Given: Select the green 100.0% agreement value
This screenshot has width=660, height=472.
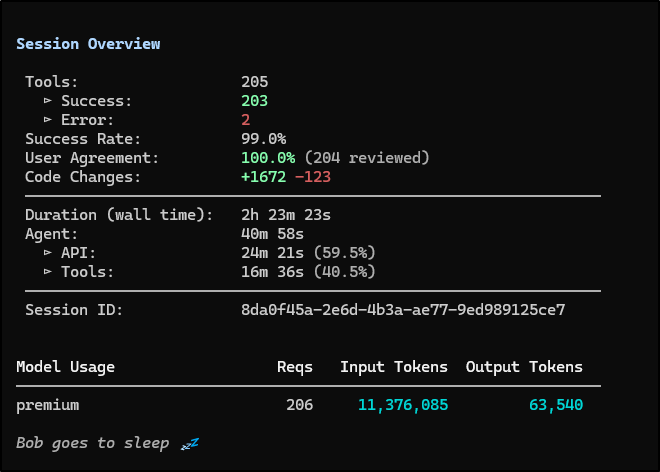Looking at the screenshot, I should (x=268, y=158).
